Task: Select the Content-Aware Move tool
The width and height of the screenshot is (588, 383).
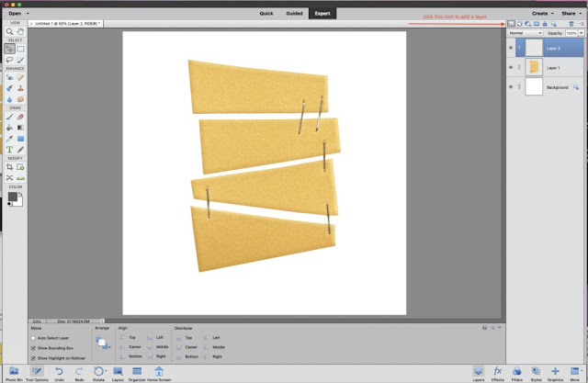Action: coord(10,177)
